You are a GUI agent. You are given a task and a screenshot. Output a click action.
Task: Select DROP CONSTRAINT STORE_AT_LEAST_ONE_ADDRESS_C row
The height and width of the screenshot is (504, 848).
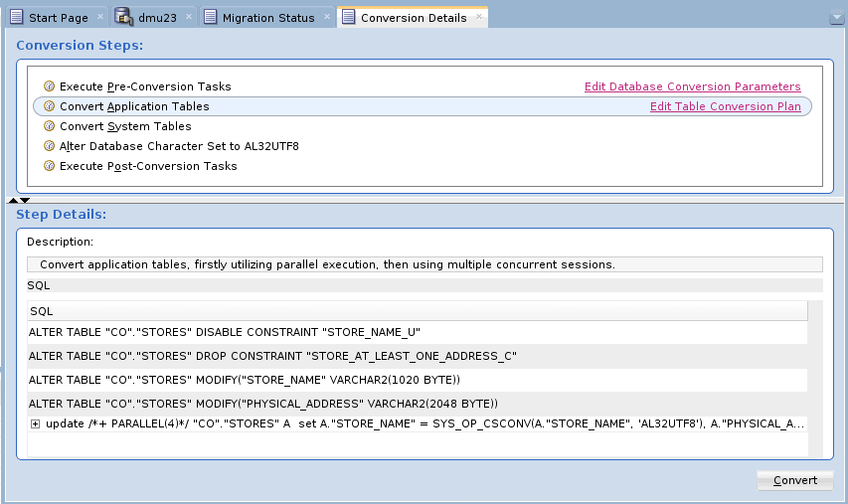(418, 356)
